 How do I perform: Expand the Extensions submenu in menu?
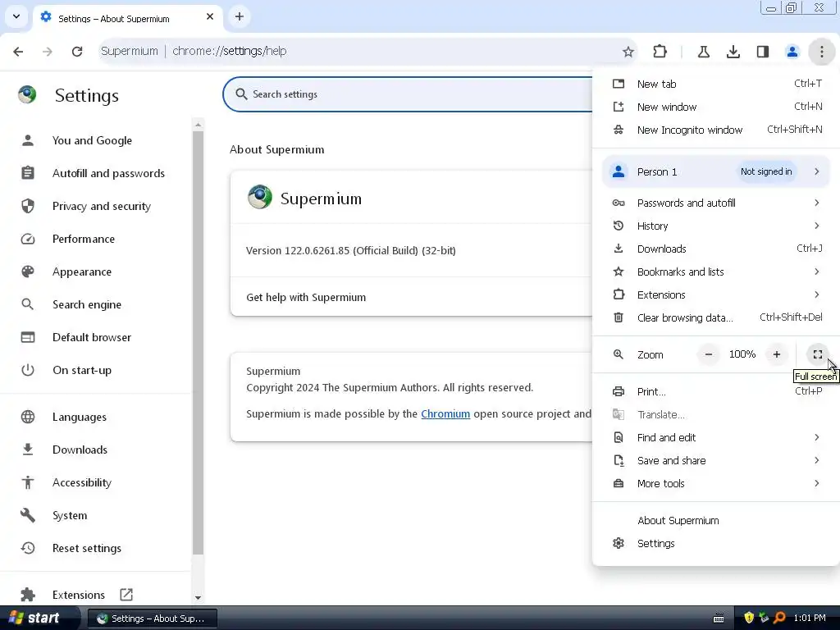pyautogui.click(x=717, y=294)
